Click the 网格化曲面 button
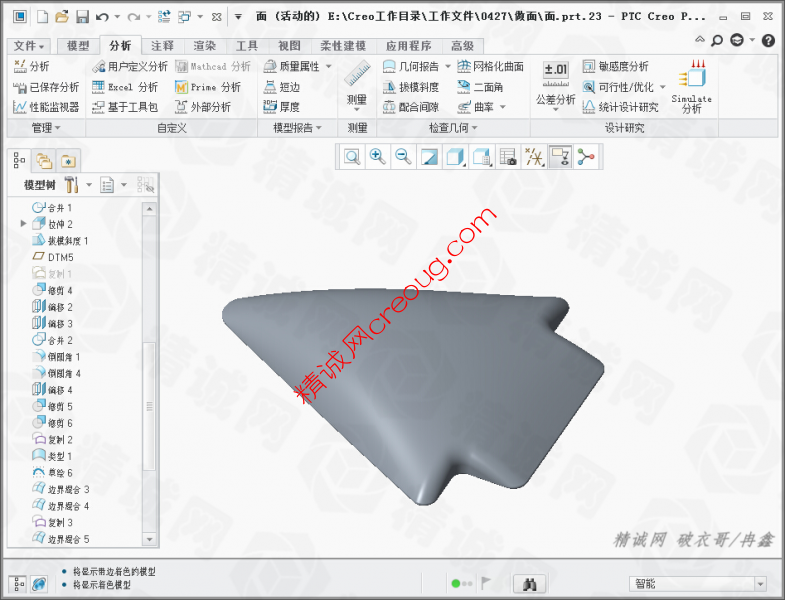The image size is (785, 600). [491, 66]
